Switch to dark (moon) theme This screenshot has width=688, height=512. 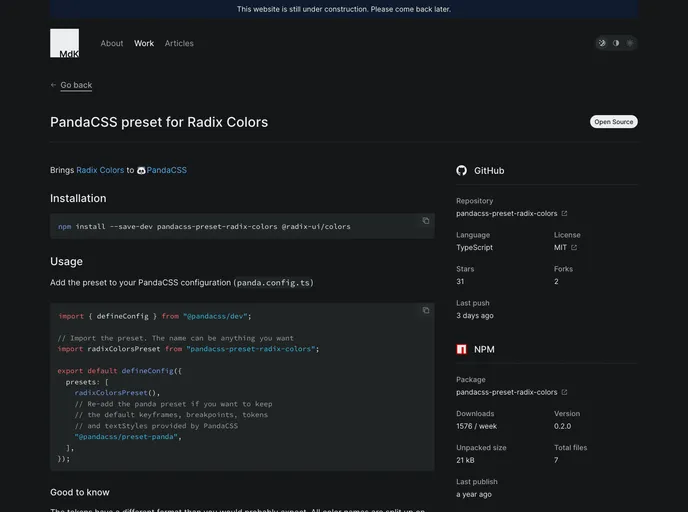[602, 43]
